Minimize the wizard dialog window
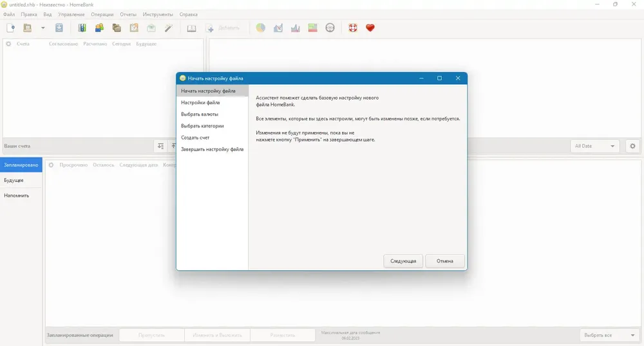644x346 pixels. tap(421, 78)
